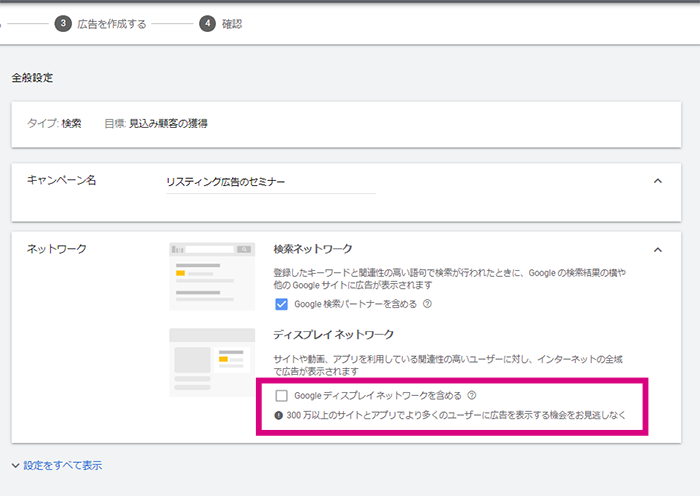Collapse the キャンペーン名 section chevron
The height and width of the screenshot is (496, 700).
[x=658, y=181]
